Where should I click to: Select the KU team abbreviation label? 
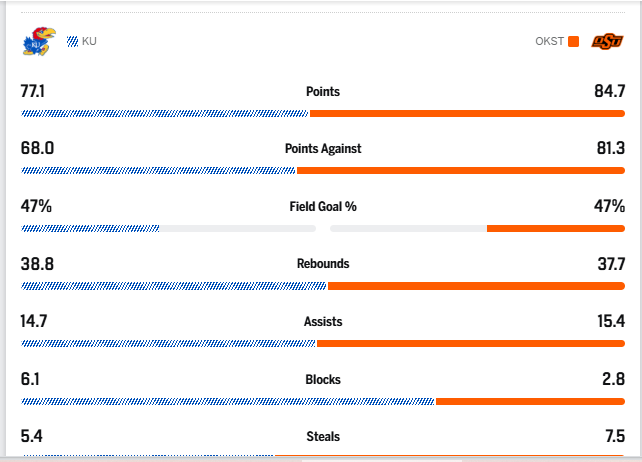(x=90, y=41)
